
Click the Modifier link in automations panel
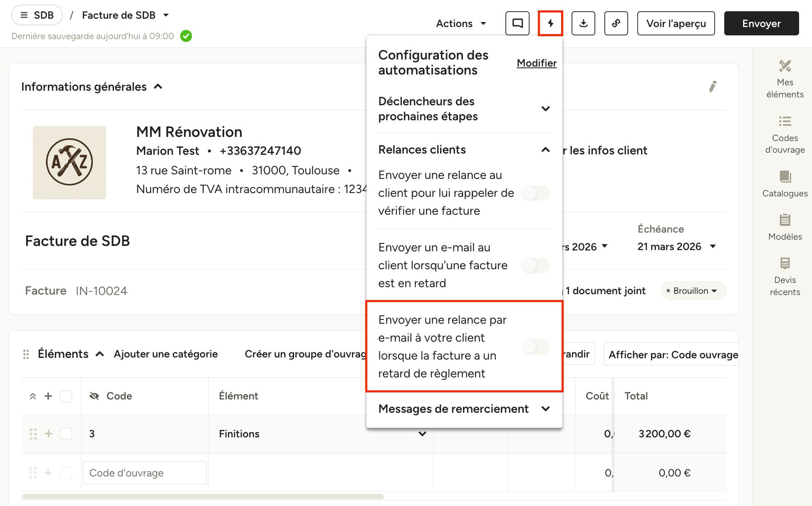537,63
